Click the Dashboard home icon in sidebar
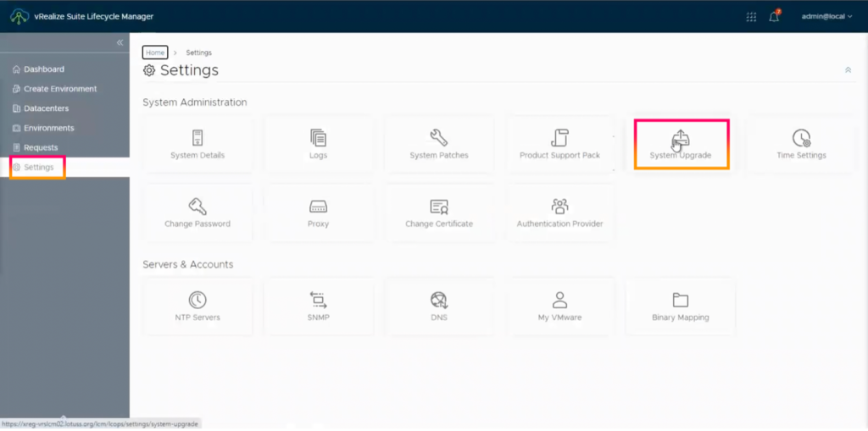 [x=16, y=69]
